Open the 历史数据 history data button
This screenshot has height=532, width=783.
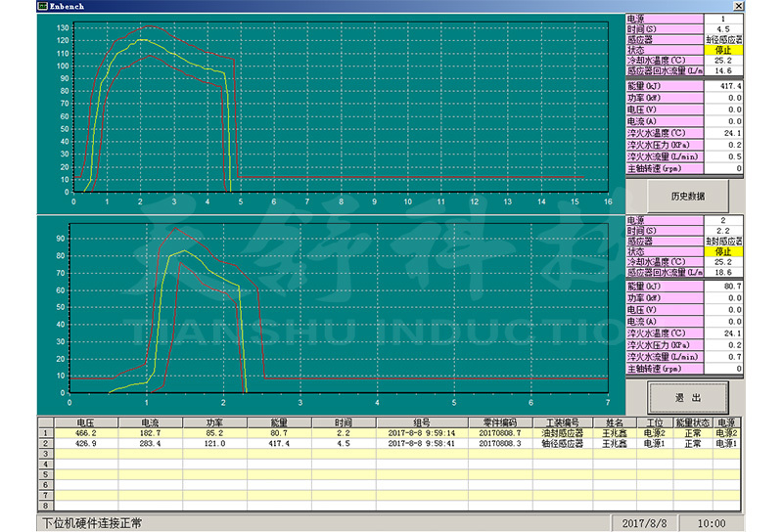(687, 197)
